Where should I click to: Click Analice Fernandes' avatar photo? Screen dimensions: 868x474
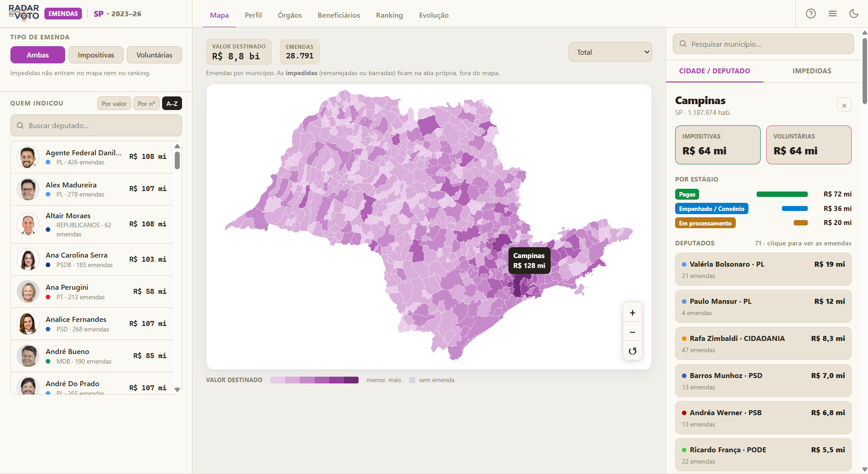pos(28,324)
